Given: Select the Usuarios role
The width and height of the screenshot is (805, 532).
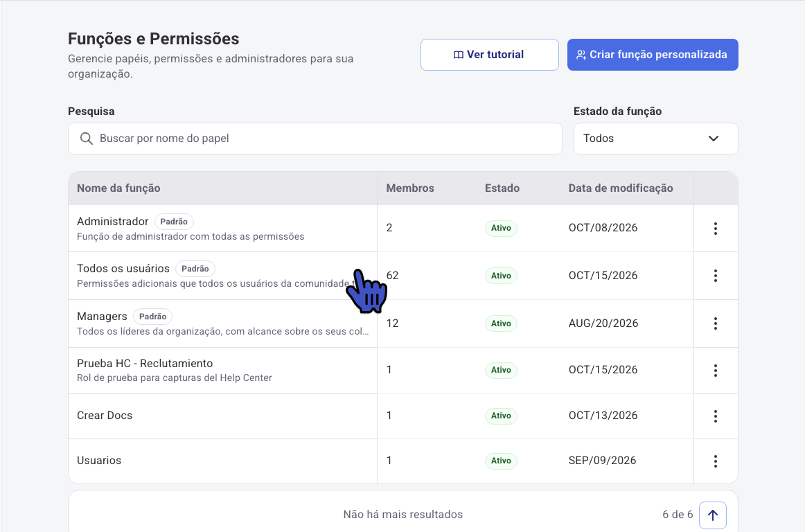Looking at the screenshot, I should pyautogui.click(x=99, y=461).
